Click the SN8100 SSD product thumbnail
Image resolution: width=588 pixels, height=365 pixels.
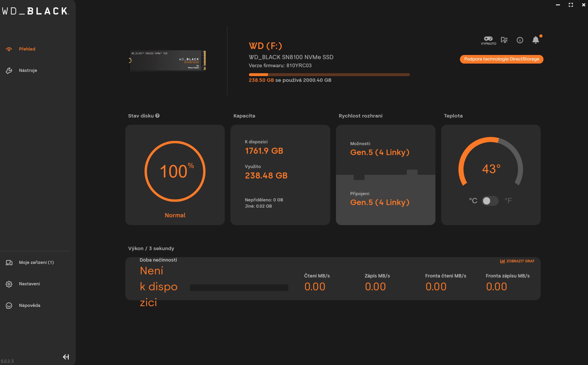(167, 60)
